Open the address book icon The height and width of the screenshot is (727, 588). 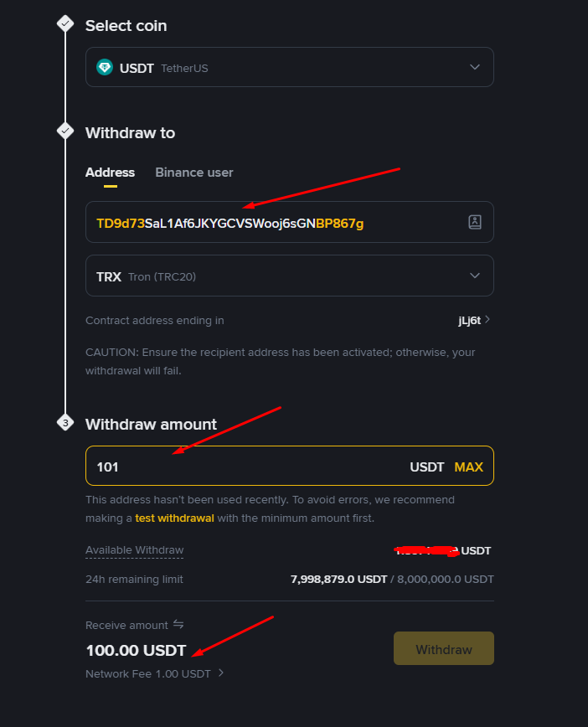pos(475,222)
